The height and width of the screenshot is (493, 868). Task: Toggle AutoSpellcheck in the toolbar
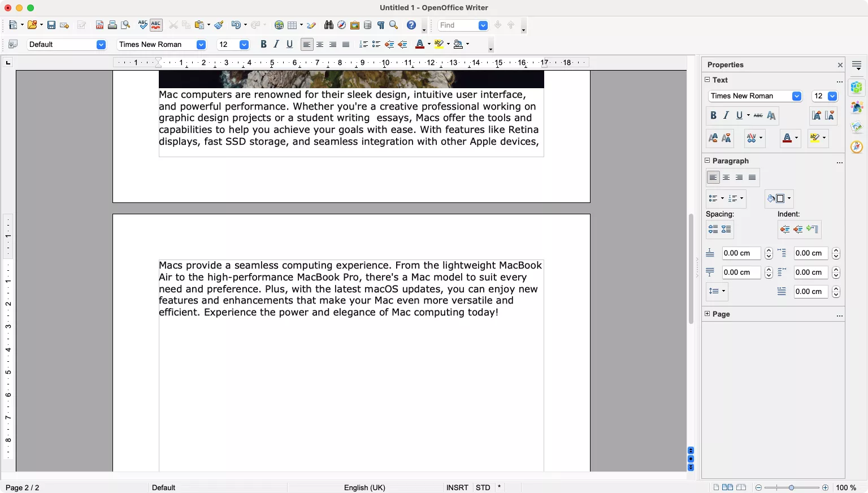(x=156, y=25)
